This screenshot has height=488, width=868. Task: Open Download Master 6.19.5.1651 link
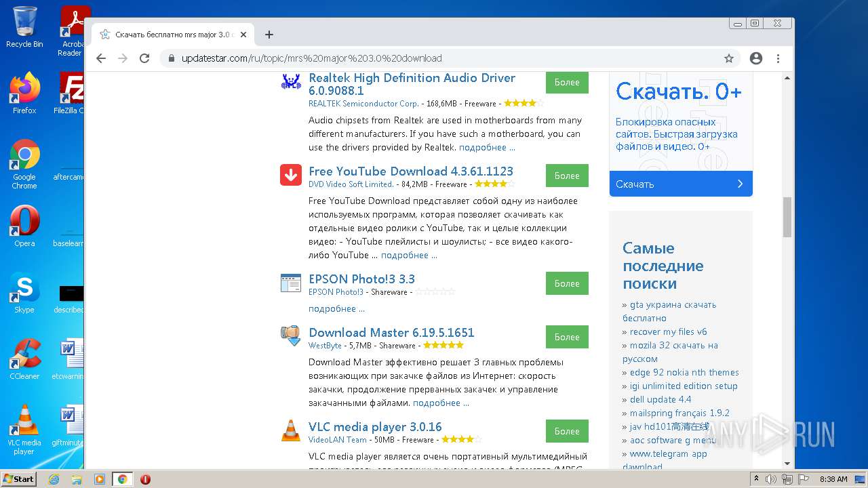[x=391, y=333]
